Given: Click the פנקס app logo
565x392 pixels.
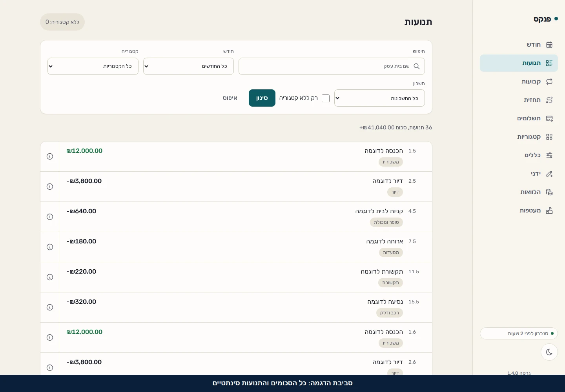Looking at the screenshot, I should click(546, 19).
